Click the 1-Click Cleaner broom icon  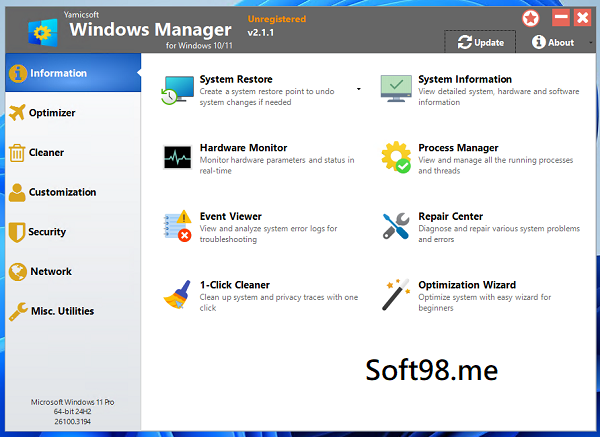tap(177, 294)
